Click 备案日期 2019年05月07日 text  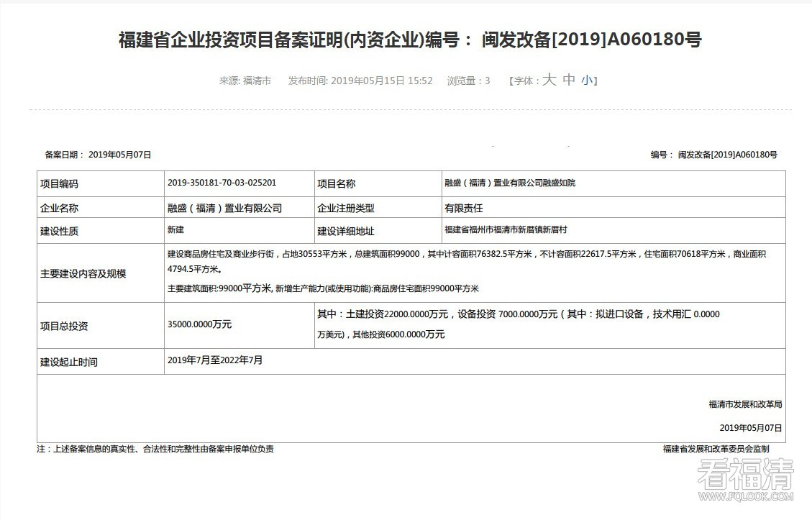click(98, 155)
